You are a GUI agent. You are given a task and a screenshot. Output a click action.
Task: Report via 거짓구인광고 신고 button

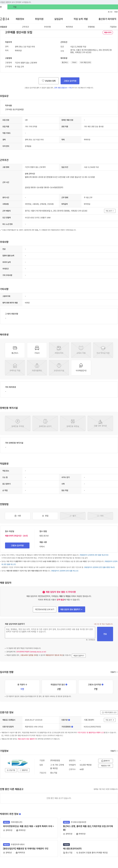click(109, 712)
